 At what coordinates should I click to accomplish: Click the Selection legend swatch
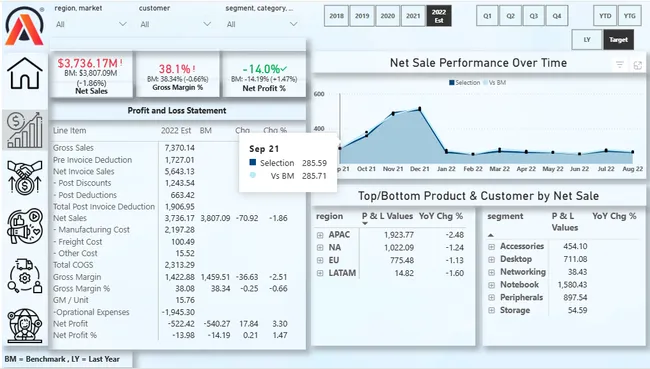[x=452, y=83]
